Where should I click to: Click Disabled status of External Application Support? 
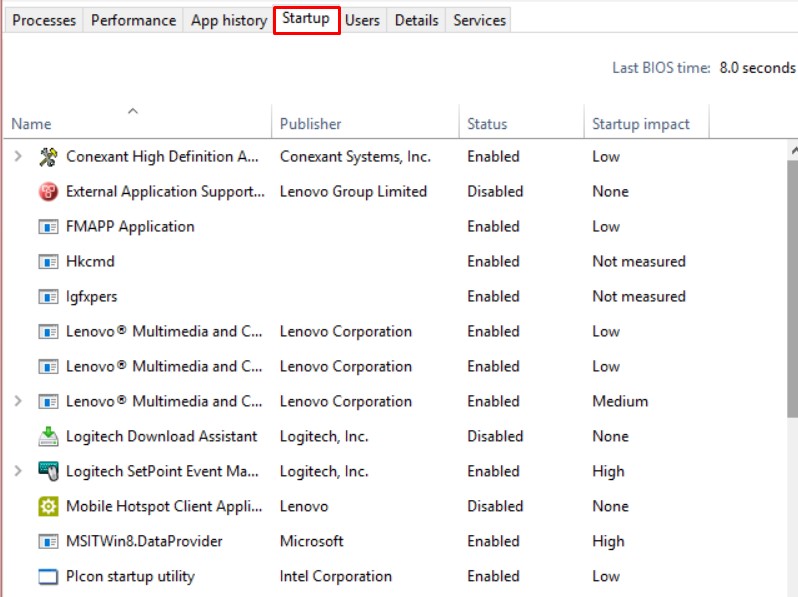(495, 191)
